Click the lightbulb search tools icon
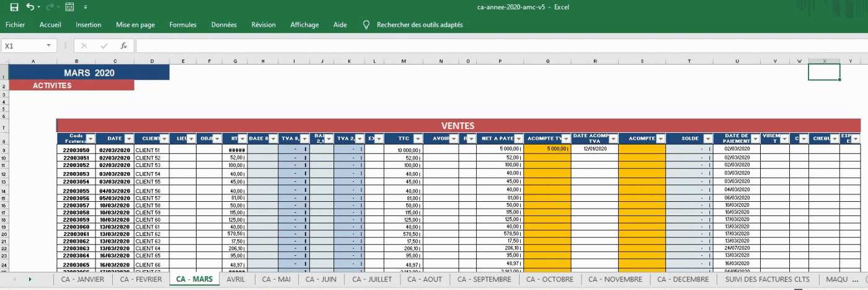 click(366, 25)
